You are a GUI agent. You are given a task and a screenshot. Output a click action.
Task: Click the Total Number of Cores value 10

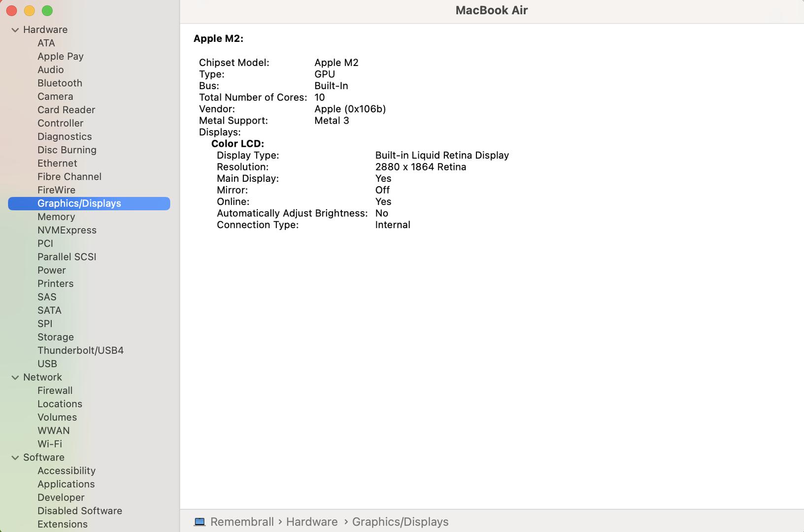coord(320,97)
